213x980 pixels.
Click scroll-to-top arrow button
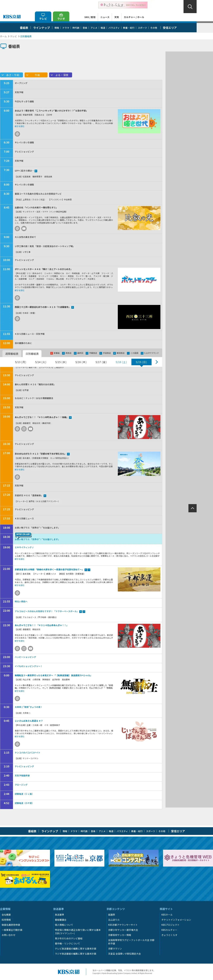(193, 508)
